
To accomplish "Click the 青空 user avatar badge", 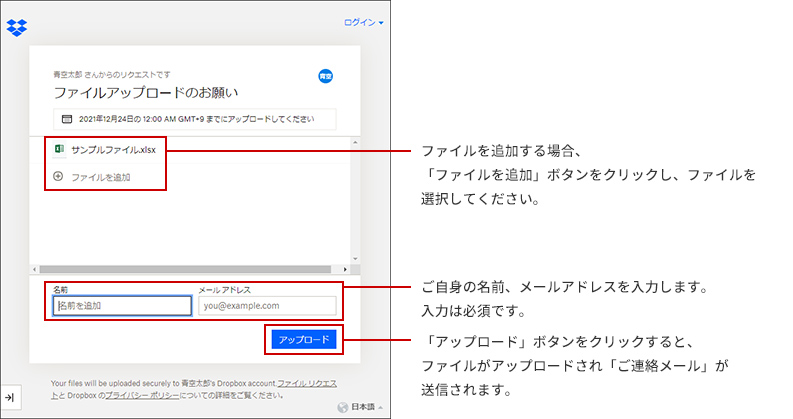I will tap(325, 76).
